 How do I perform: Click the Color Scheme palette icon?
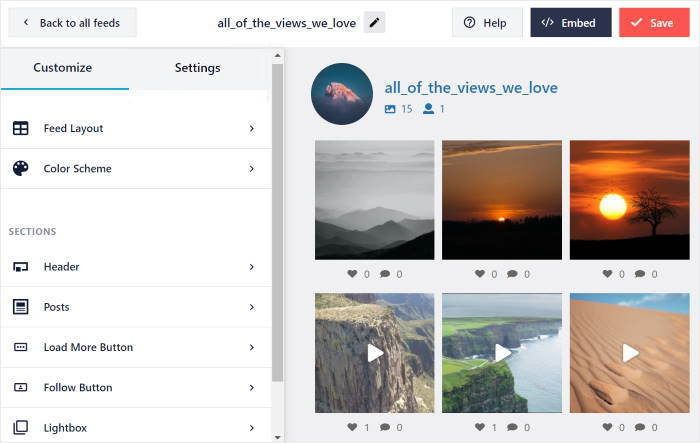20,169
